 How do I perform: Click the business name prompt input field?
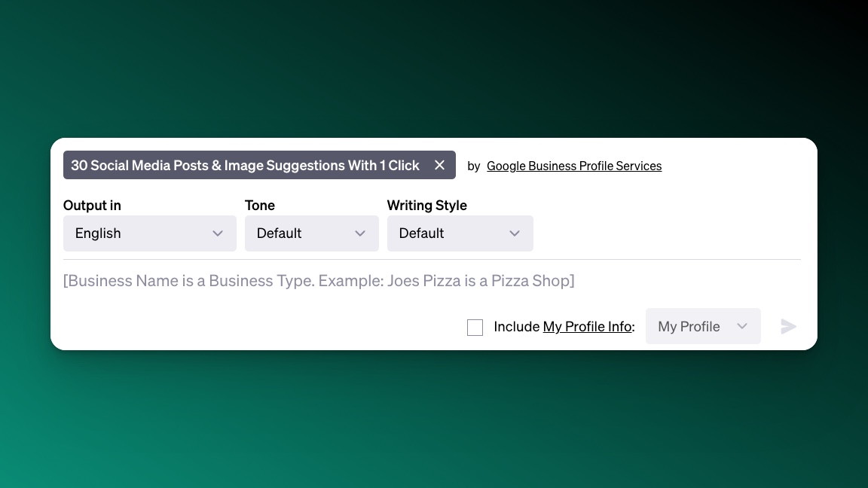(x=318, y=280)
